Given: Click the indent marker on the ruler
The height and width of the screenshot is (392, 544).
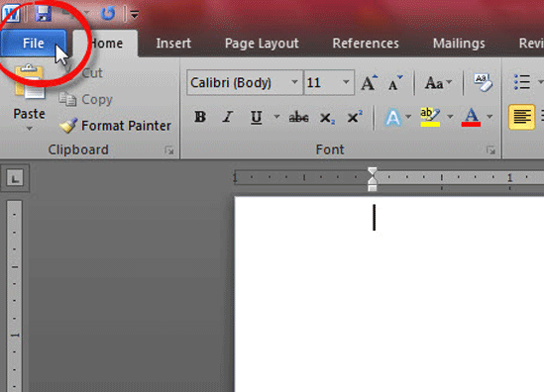Looking at the screenshot, I should point(373,179).
